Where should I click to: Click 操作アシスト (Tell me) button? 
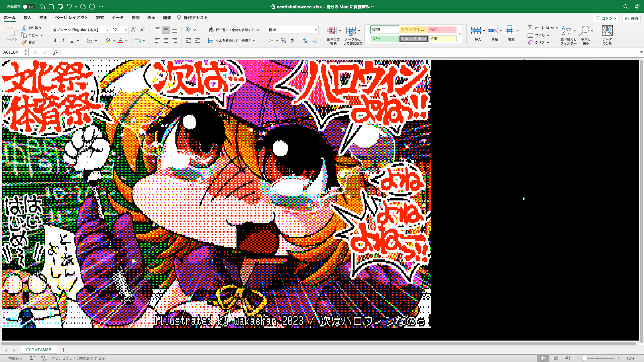click(193, 17)
